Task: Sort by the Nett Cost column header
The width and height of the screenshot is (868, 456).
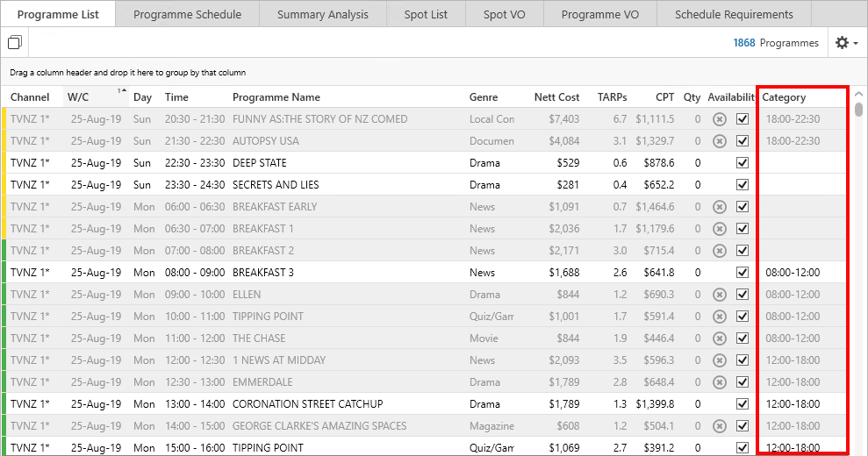Action: tap(556, 97)
